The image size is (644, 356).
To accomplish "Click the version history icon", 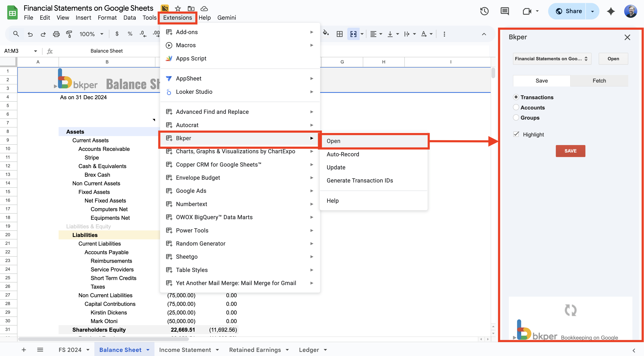I will tap(484, 11).
